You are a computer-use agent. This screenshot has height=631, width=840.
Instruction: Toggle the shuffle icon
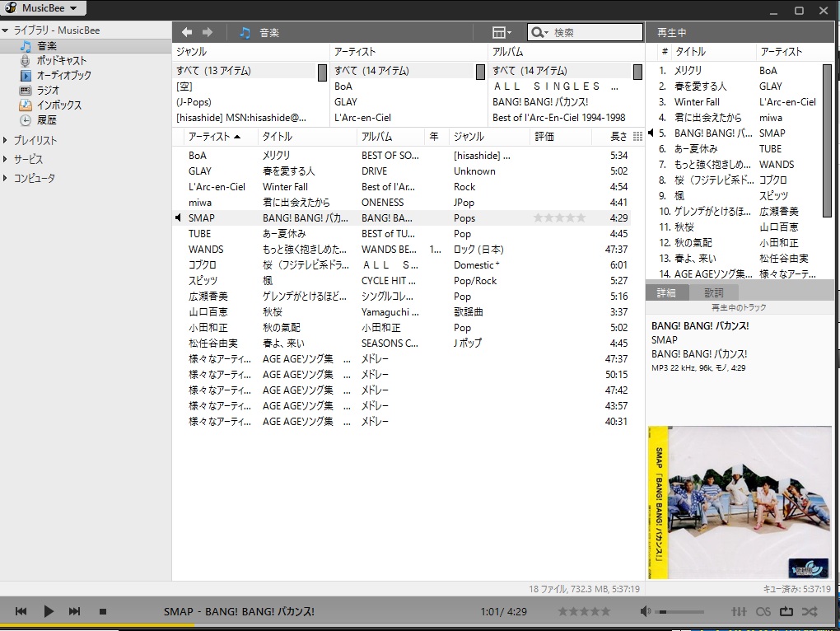[x=810, y=611]
